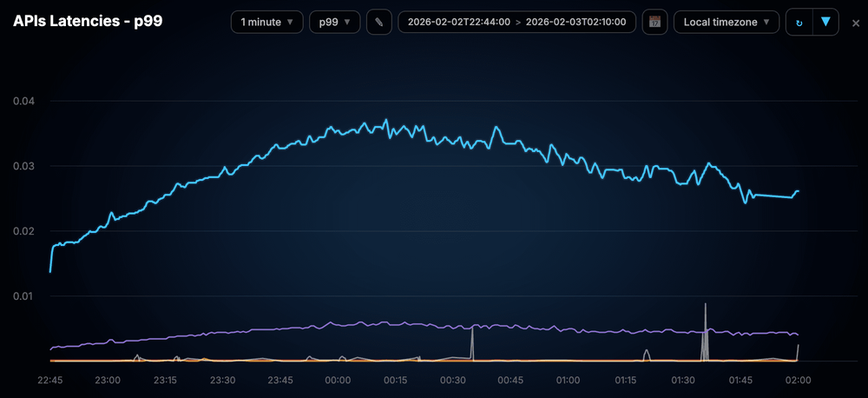This screenshot has height=398, width=868.
Task: Click the pencil edit icon
Action: [378, 22]
